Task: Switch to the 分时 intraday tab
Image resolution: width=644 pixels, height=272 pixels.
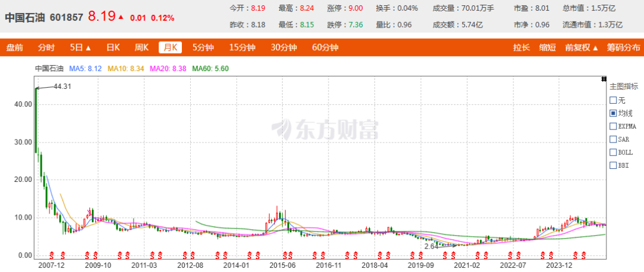Action: 47,48
